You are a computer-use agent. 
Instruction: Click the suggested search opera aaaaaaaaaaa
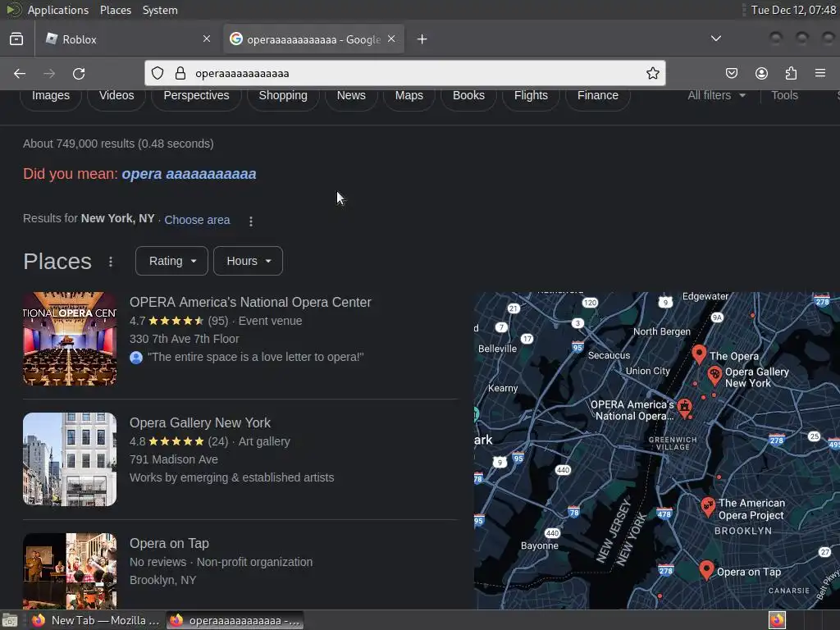pos(189,174)
